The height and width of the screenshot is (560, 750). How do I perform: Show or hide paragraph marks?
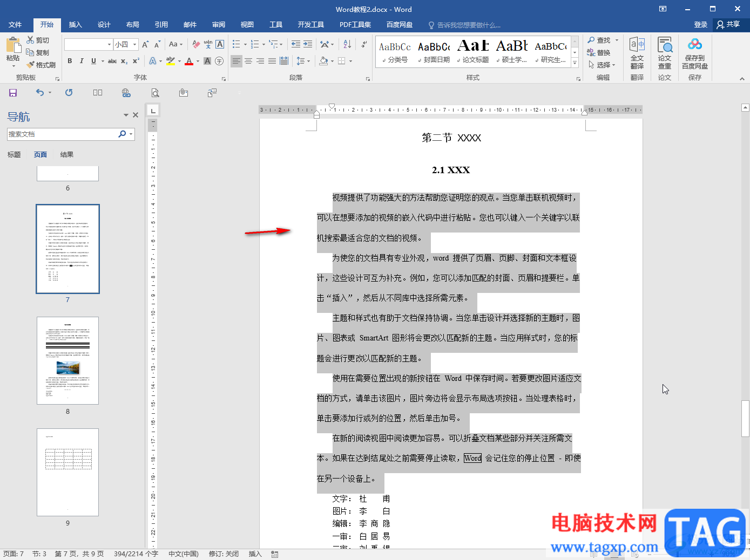coord(364,44)
